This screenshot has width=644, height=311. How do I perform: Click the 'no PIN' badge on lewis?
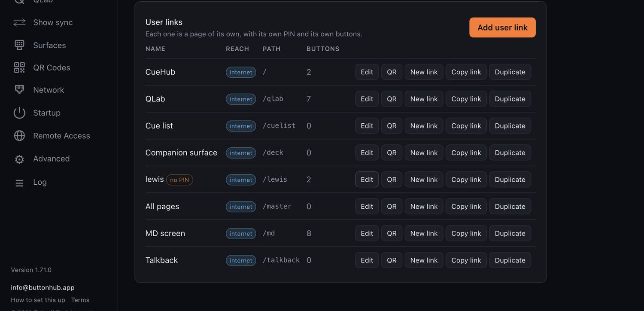[179, 180]
